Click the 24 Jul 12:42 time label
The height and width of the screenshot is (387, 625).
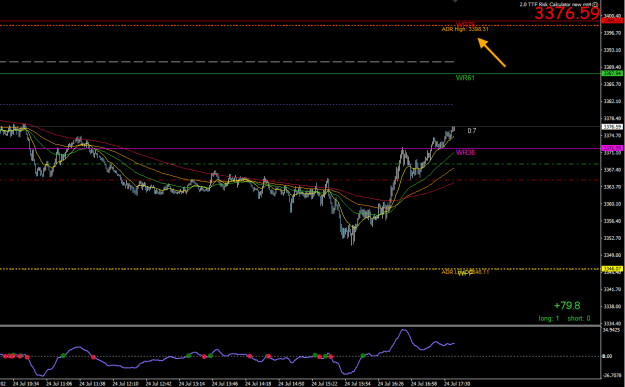click(x=159, y=384)
